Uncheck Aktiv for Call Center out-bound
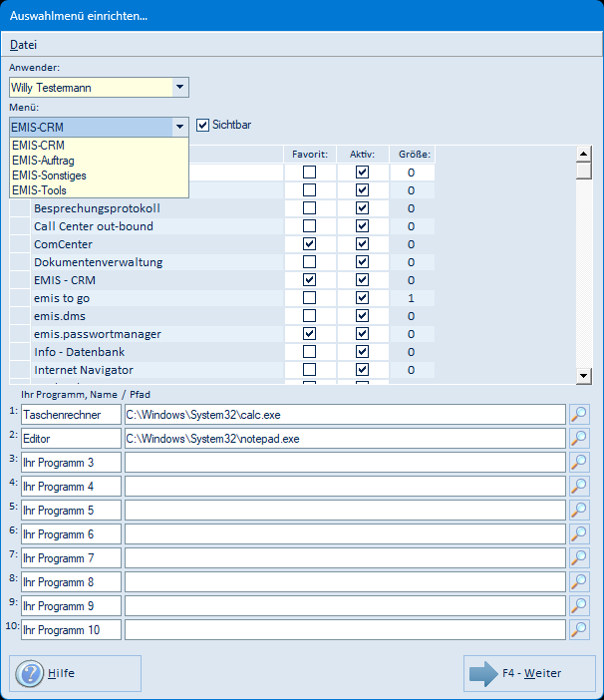Image resolution: width=604 pixels, height=700 pixels. [362, 226]
